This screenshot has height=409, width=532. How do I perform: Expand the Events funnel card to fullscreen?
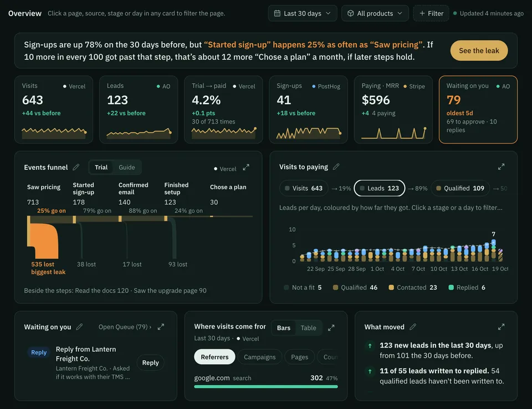pyautogui.click(x=246, y=167)
